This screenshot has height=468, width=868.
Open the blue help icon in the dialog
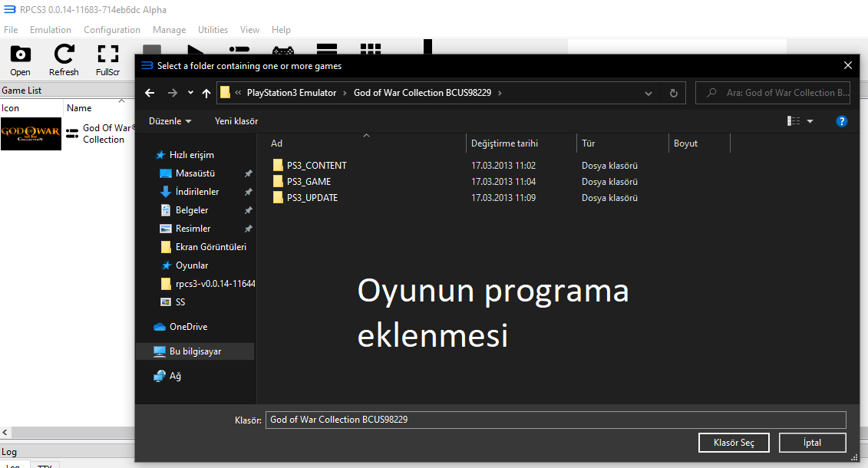[x=841, y=121]
